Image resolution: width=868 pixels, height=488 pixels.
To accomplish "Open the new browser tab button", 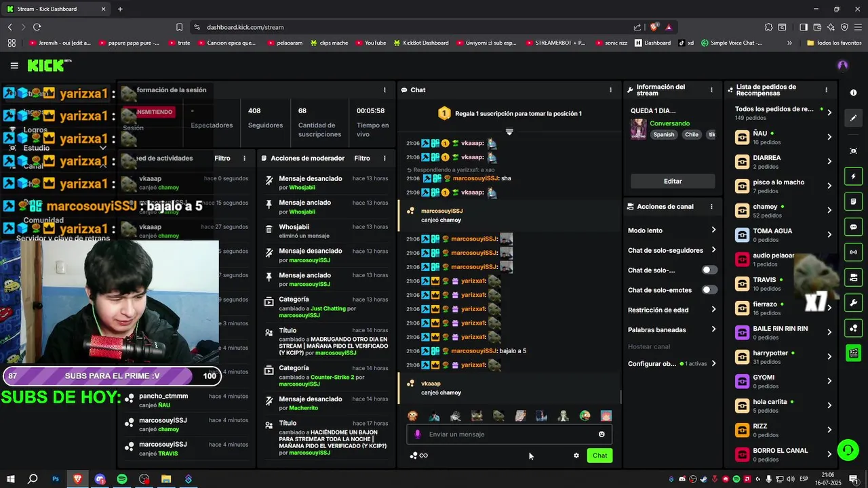I will point(120,9).
